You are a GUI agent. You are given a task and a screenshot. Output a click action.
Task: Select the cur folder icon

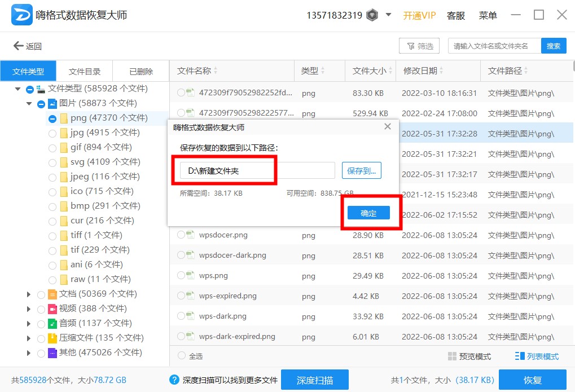coord(64,221)
